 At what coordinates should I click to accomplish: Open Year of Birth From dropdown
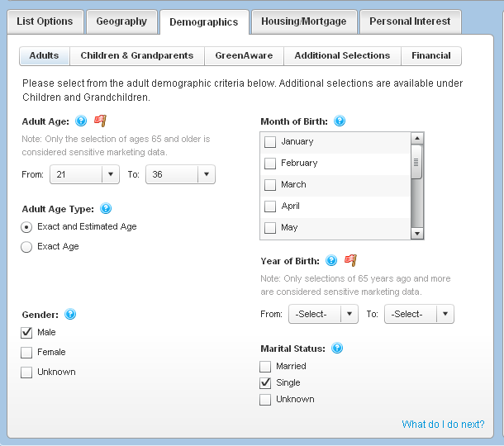coord(349,314)
